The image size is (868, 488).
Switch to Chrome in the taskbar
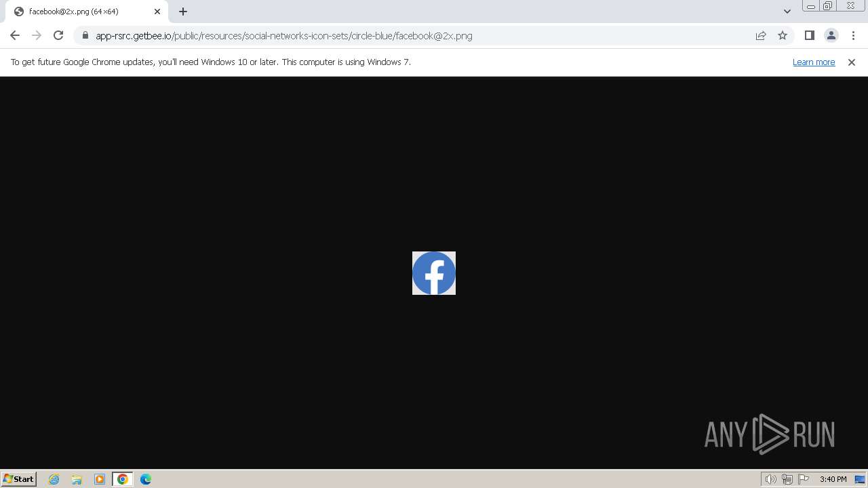(x=123, y=479)
